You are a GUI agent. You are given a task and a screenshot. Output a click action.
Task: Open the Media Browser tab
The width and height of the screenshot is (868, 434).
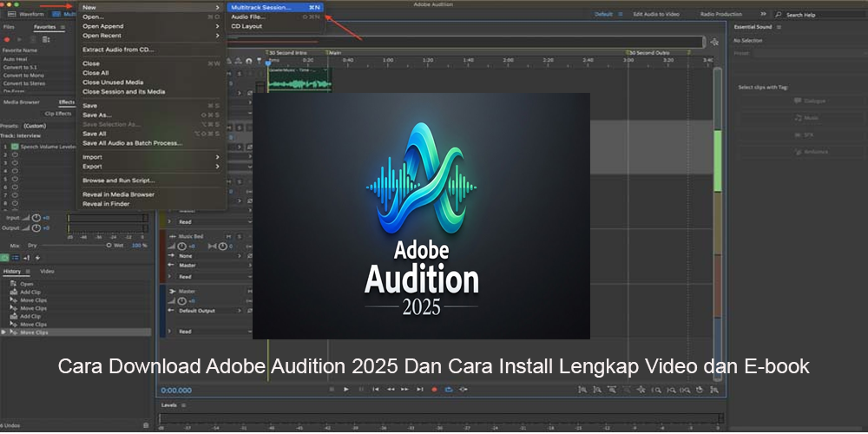pyautogui.click(x=22, y=102)
